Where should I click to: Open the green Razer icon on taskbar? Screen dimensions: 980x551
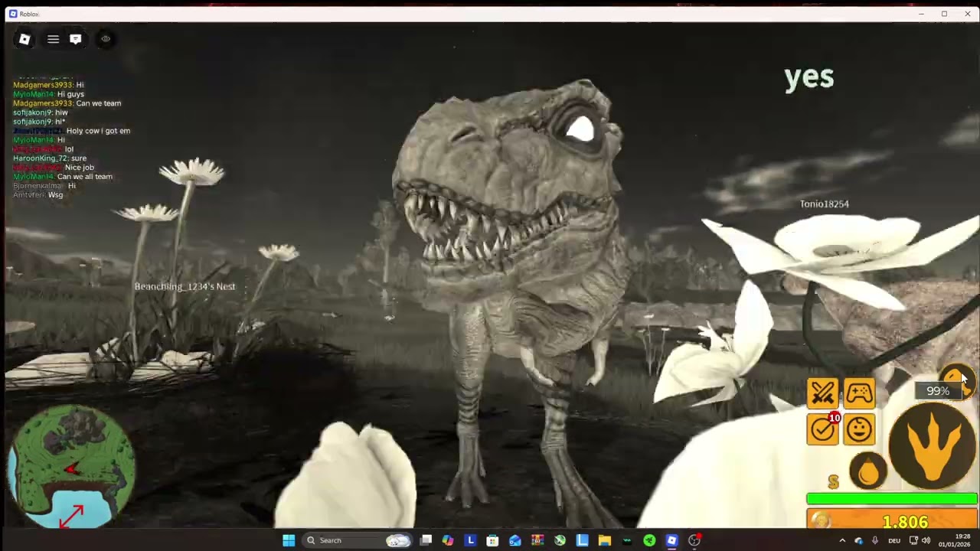tap(649, 540)
